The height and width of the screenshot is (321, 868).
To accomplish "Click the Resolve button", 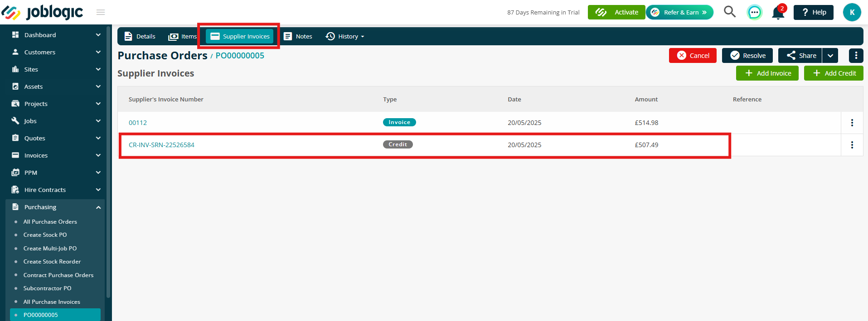I will (x=747, y=56).
